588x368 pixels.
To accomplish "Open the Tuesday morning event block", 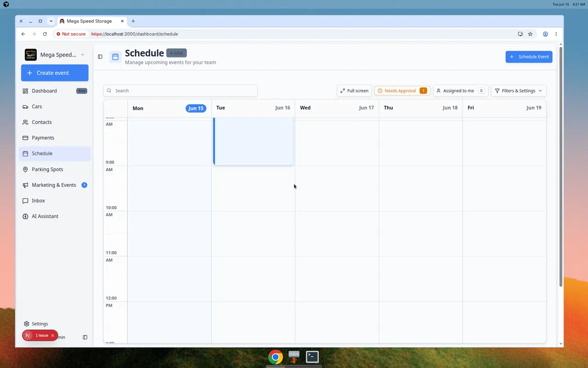I will pyautogui.click(x=253, y=141).
